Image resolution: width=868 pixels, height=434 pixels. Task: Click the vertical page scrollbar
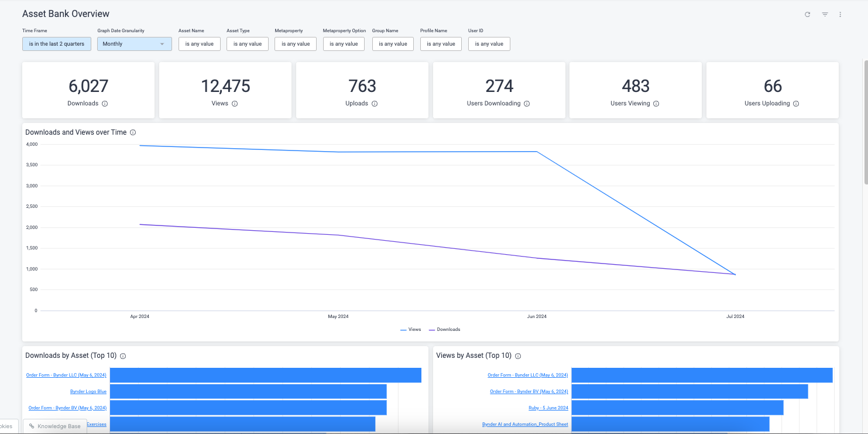866,122
